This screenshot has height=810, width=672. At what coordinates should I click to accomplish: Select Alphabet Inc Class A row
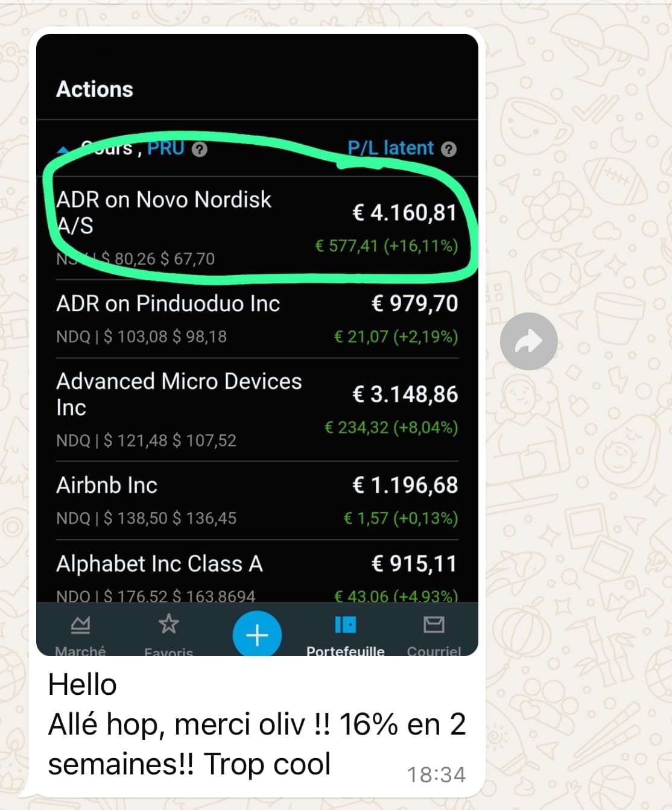pos(257,572)
